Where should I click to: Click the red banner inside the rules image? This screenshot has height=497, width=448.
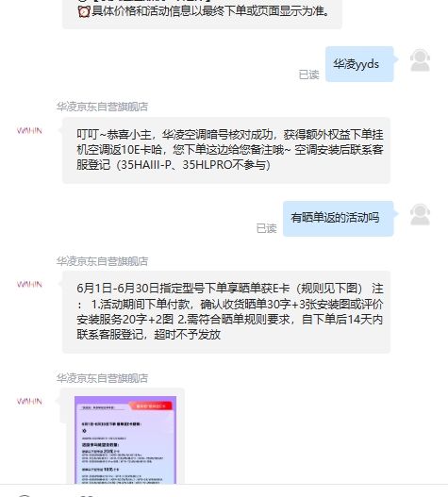tap(150, 406)
